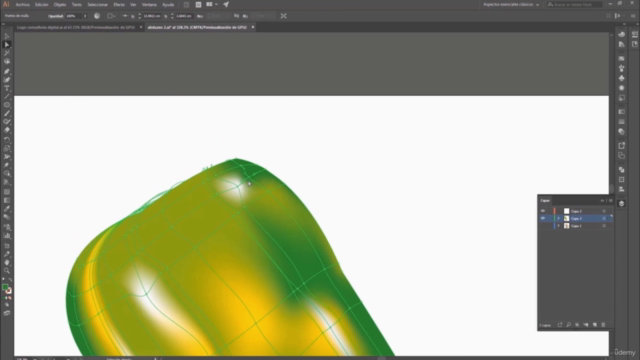640x360 pixels.
Task: Select the Magic Wand tool
Action: pos(7,53)
